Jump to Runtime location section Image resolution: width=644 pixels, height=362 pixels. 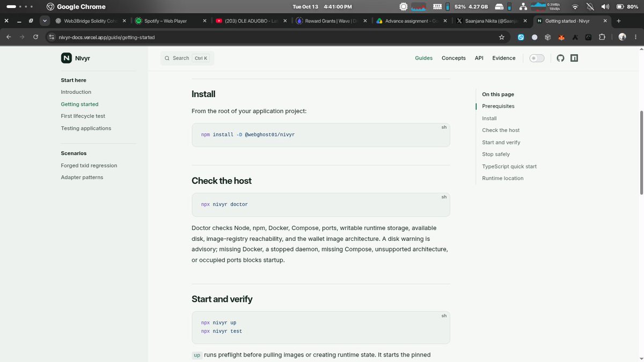click(x=503, y=178)
